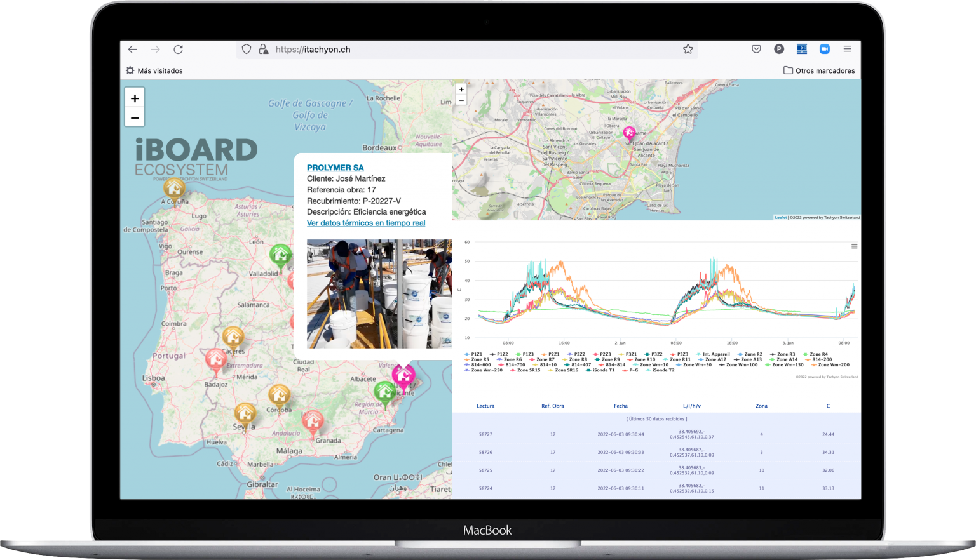Open Ver datos térmicos en tiempo real
Viewport: 976px width, 560px height.
(366, 223)
